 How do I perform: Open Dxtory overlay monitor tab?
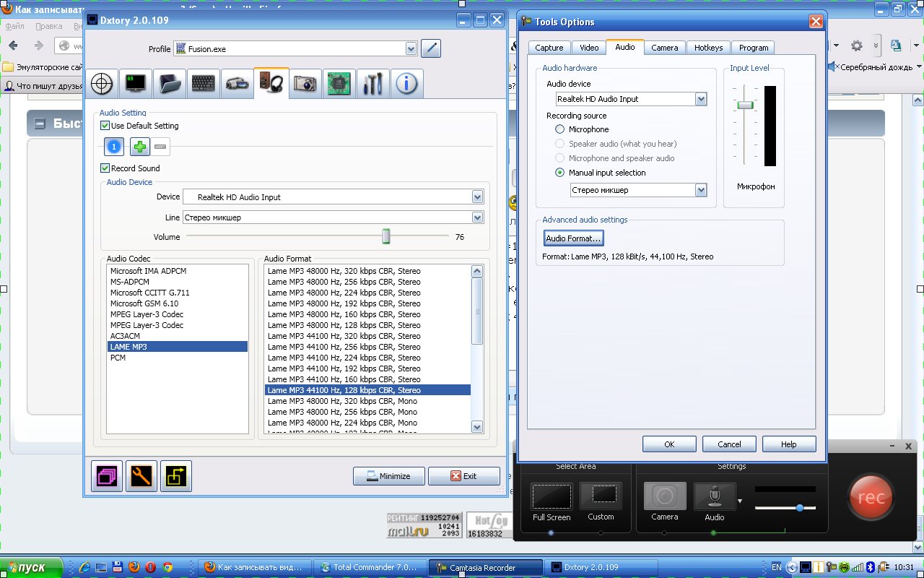136,84
